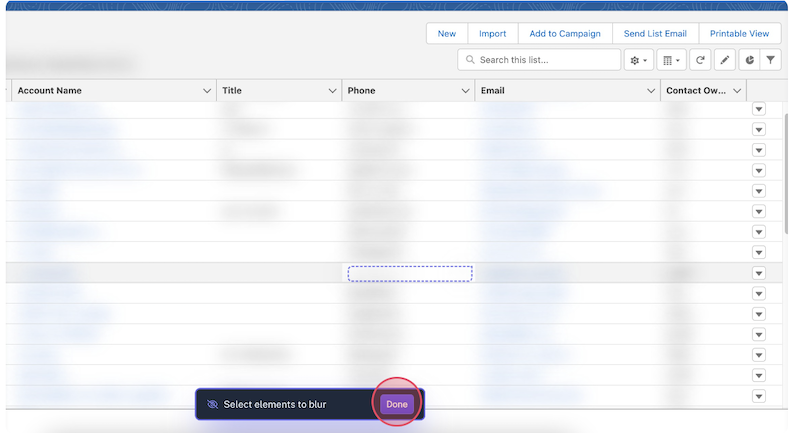Sort by the Account Name header
Image resolution: width=800 pixels, height=433 pixels.
coord(49,91)
